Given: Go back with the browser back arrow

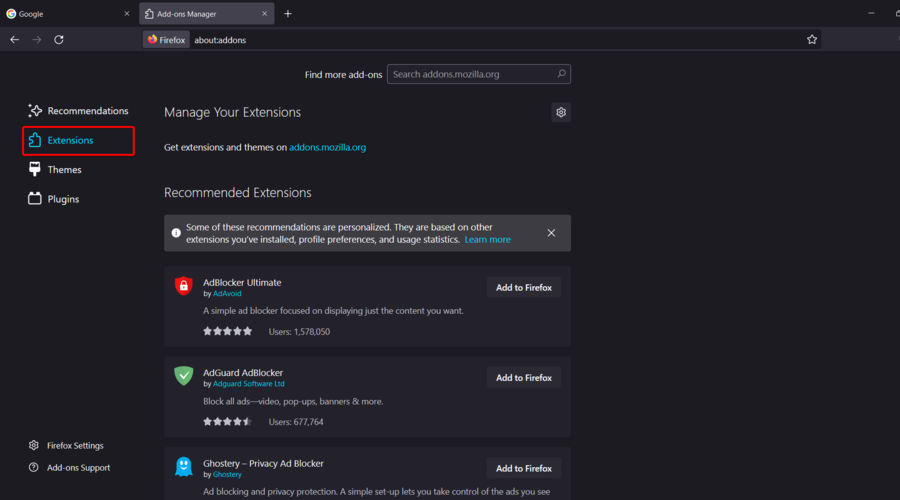Looking at the screenshot, I should (x=14, y=40).
